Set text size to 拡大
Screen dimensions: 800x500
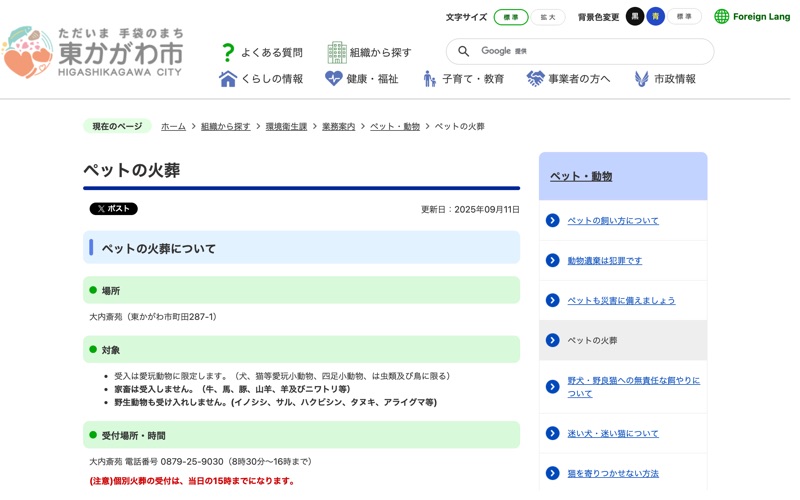(548, 17)
